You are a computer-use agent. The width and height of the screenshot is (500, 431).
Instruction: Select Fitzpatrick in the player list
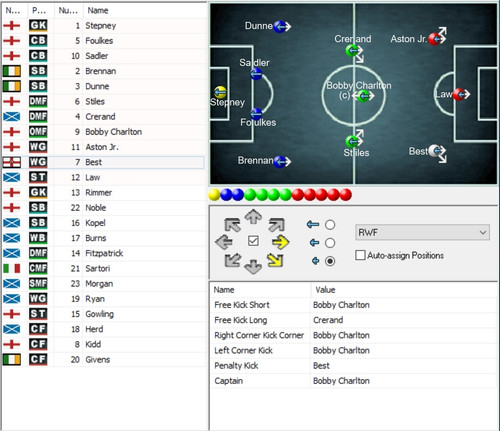pyautogui.click(x=103, y=253)
